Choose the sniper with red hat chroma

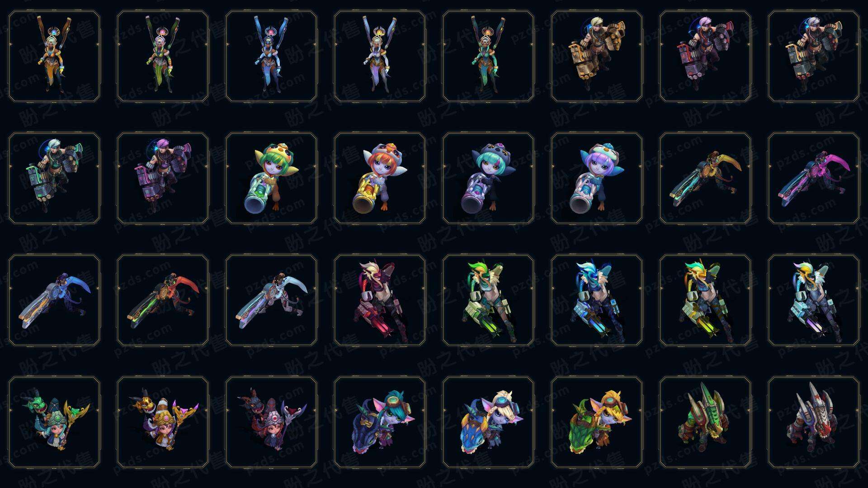pos(163,300)
